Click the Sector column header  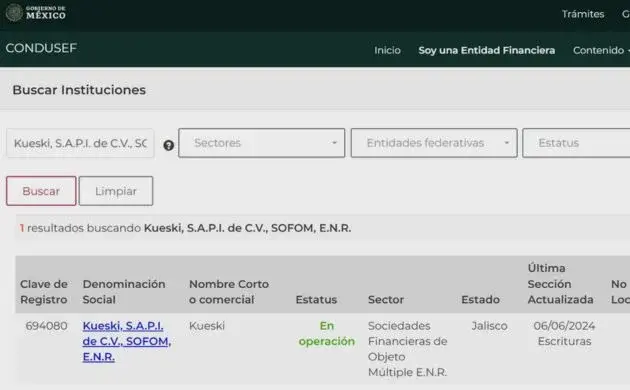(386, 300)
